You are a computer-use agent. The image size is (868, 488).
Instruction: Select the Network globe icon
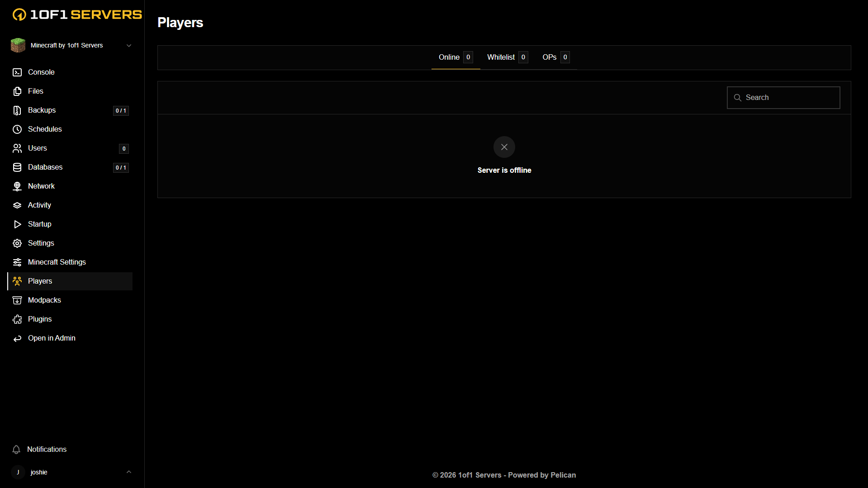pos(17,186)
